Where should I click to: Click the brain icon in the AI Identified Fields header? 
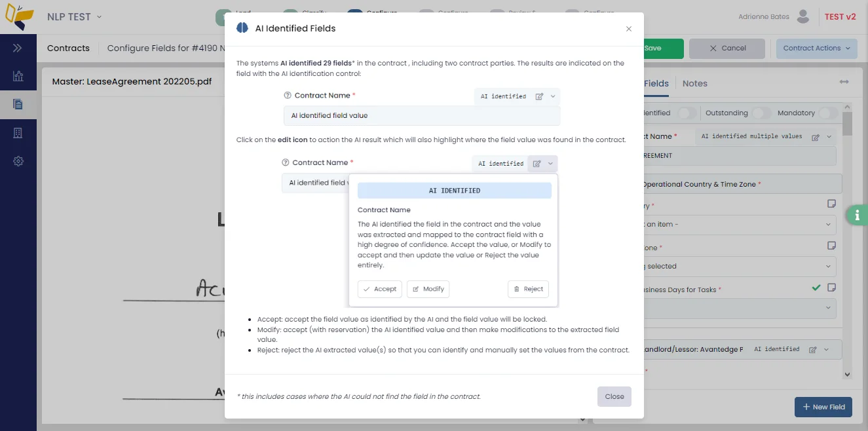pyautogui.click(x=242, y=28)
